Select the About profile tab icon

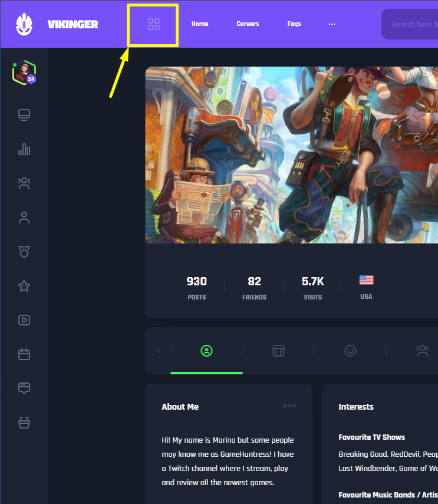click(x=207, y=351)
